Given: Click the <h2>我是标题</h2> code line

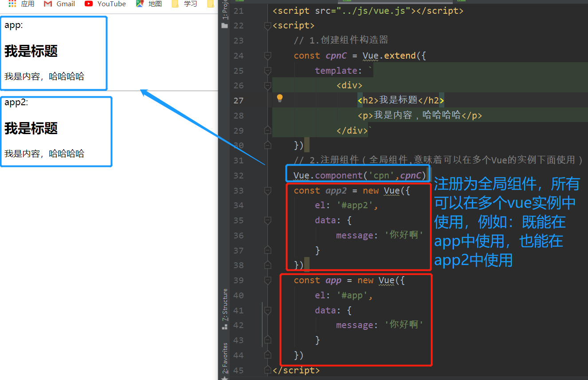Looking at the screenshot, I should pos(401,101).
